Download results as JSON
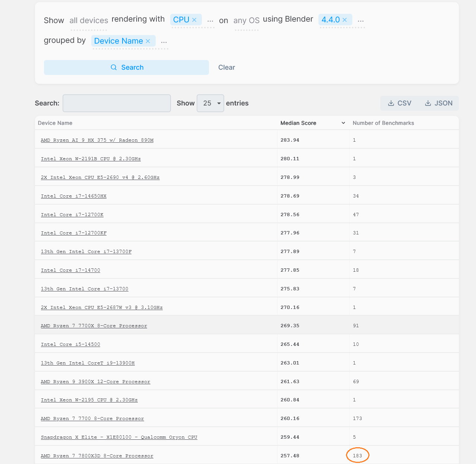Screen dimensions: 476x464 [x=439, y=103]
